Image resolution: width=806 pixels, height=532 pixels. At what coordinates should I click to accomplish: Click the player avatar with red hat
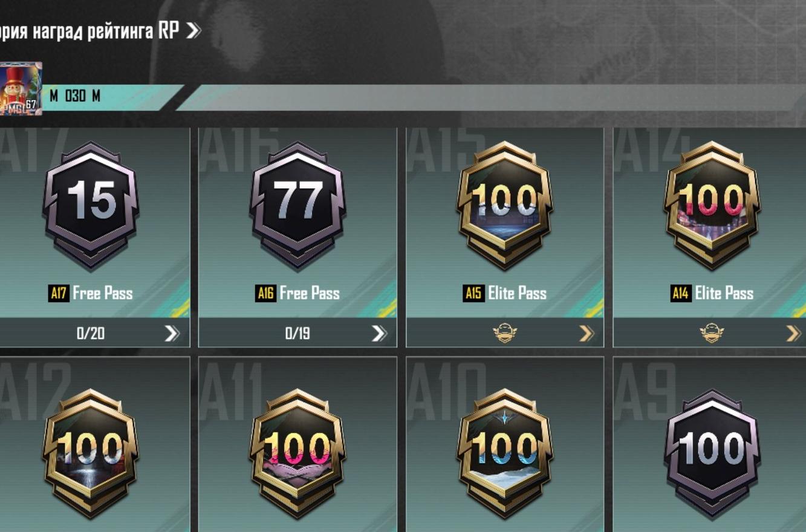click(21, 88)
